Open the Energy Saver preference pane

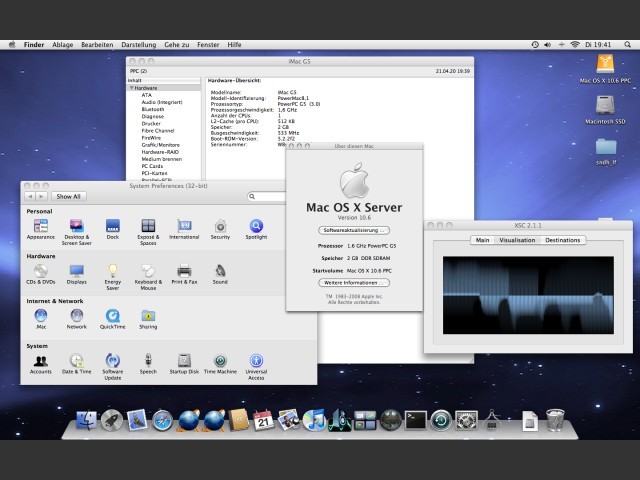[x=113, y=277]
